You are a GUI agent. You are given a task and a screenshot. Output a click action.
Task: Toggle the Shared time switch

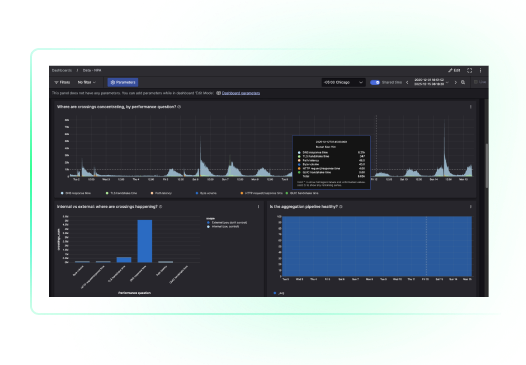coord(375,82)
